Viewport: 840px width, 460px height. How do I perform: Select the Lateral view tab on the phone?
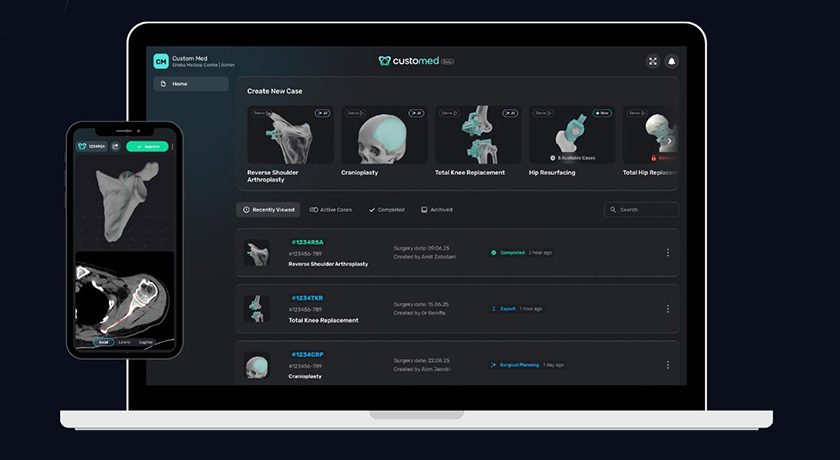tap(124, 342)
